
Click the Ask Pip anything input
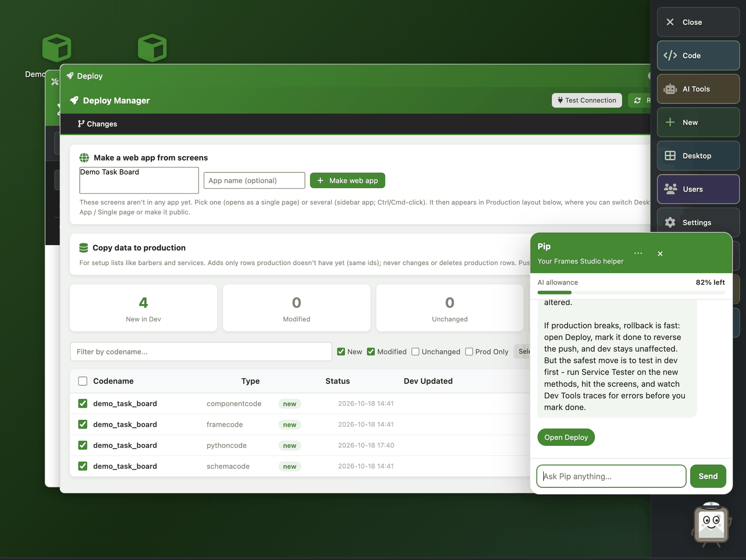point(611,476)
